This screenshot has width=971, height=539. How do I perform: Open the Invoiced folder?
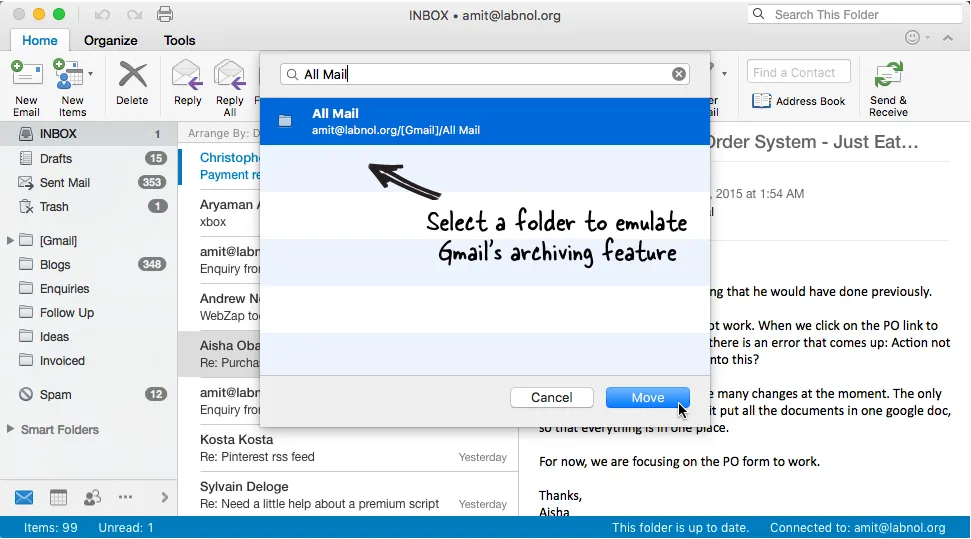(x=89, y=361)
